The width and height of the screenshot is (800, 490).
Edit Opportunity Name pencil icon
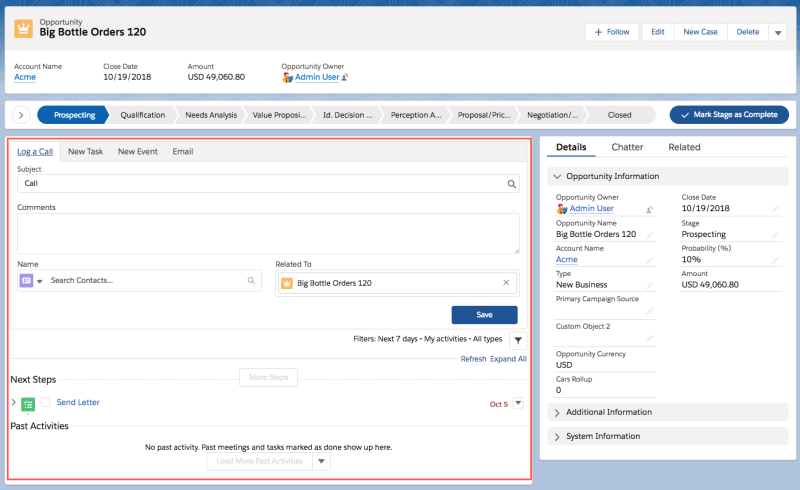[649, 235]
